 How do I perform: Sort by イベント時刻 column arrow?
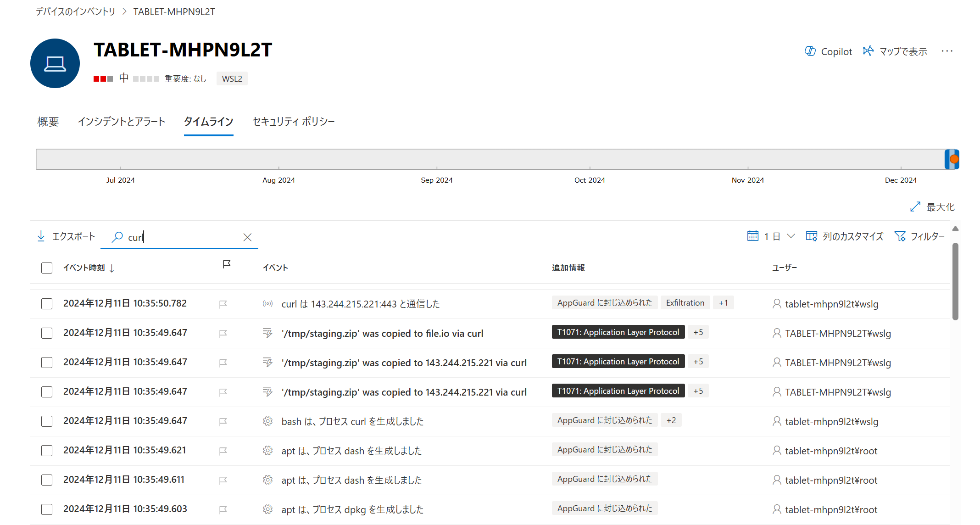[x=112, y=268]
